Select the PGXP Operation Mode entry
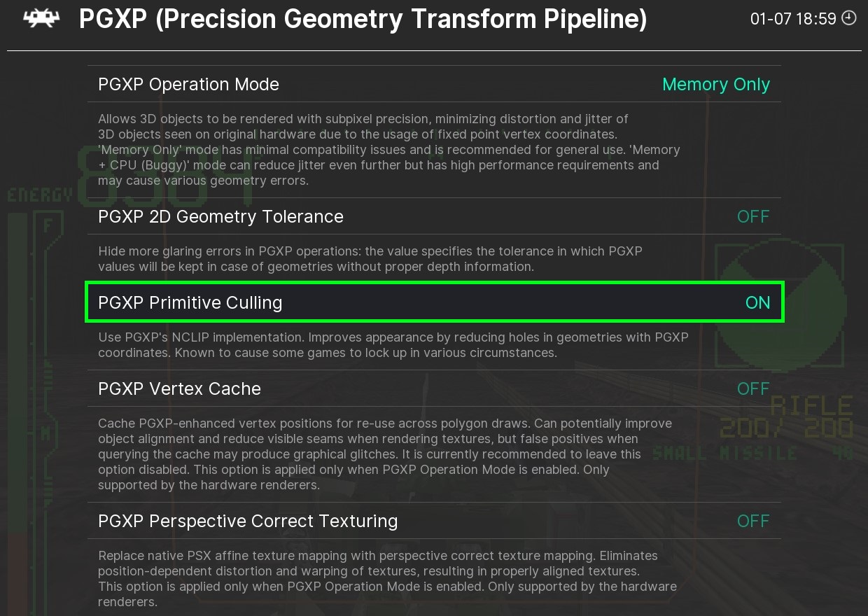Screen dimensions: 868x616 (x=189, y=85)
